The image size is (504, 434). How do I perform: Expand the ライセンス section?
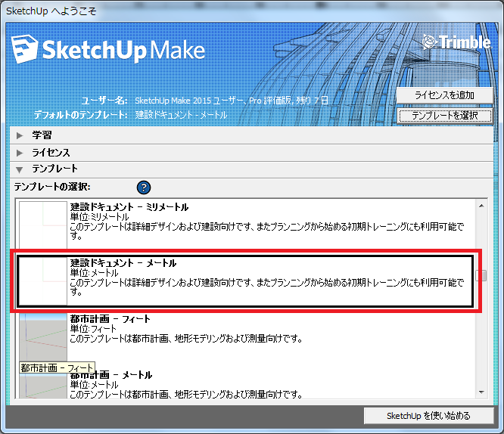click(252, 153)
